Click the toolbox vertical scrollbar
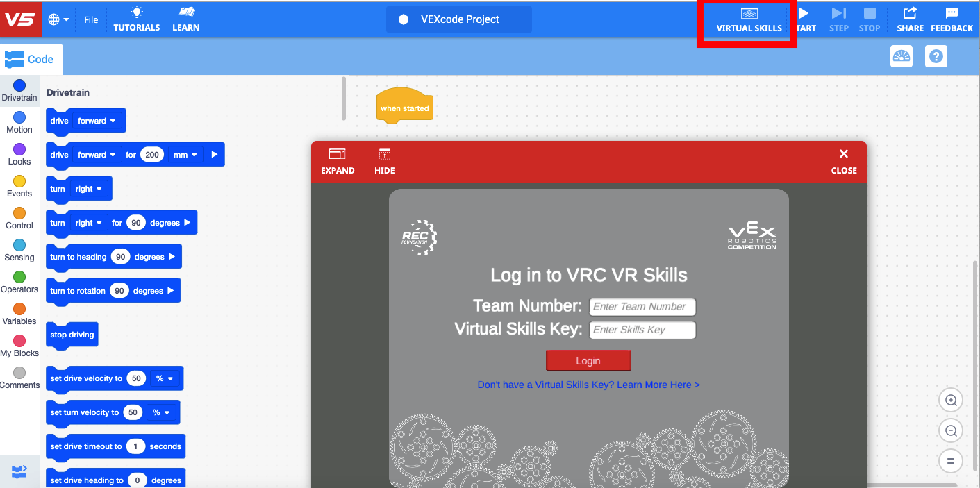 343,99
